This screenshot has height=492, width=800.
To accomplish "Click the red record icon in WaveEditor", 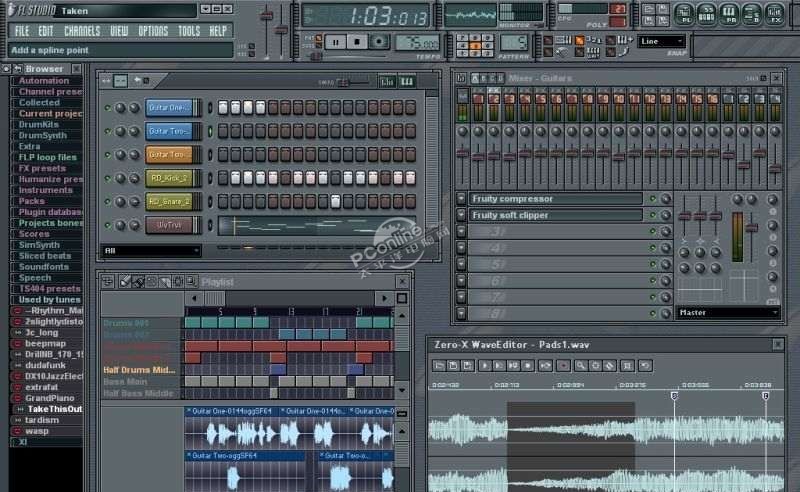I will [x=563, y=366].
